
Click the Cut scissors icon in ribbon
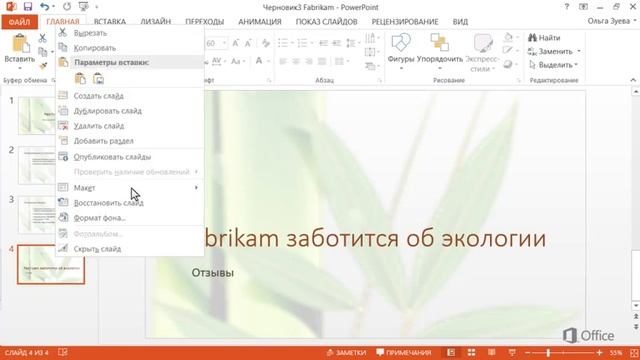coord(42,38)
